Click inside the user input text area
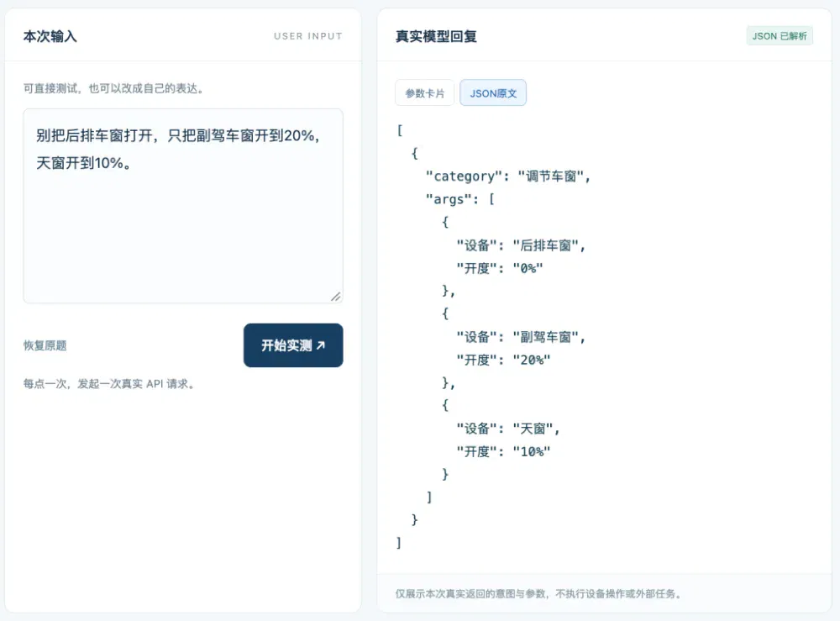Viewport: 840px width, 621px height. (x=183, y=206)
